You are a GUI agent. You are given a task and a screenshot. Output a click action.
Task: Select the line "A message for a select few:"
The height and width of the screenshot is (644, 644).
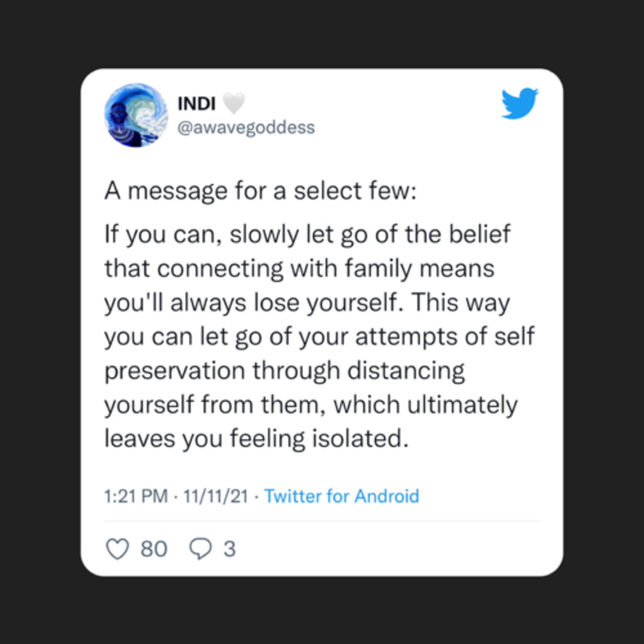pyautogui.click(x=261, y=192)
